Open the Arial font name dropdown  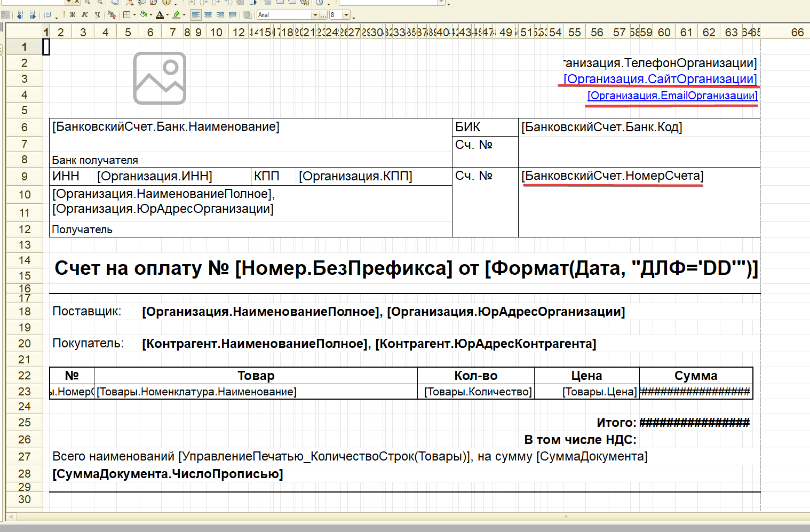tap(315, 15)
